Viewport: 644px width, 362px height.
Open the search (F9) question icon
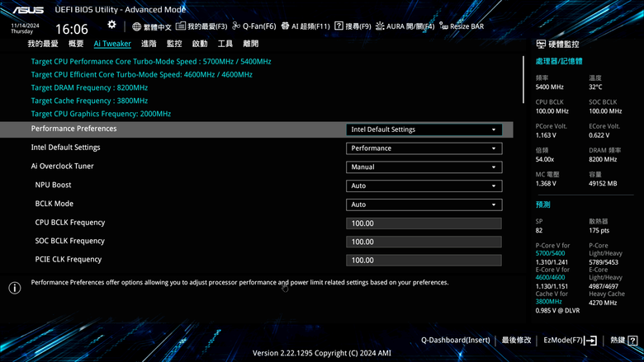coord(339,26)
